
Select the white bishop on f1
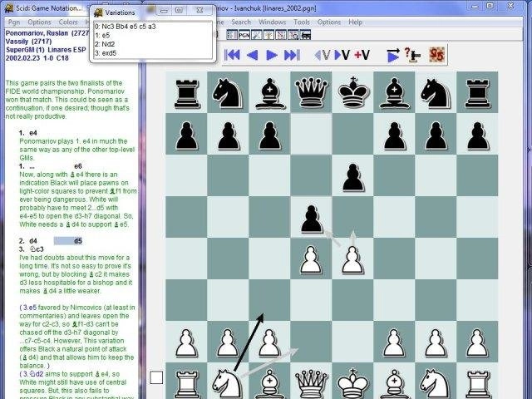394,382
